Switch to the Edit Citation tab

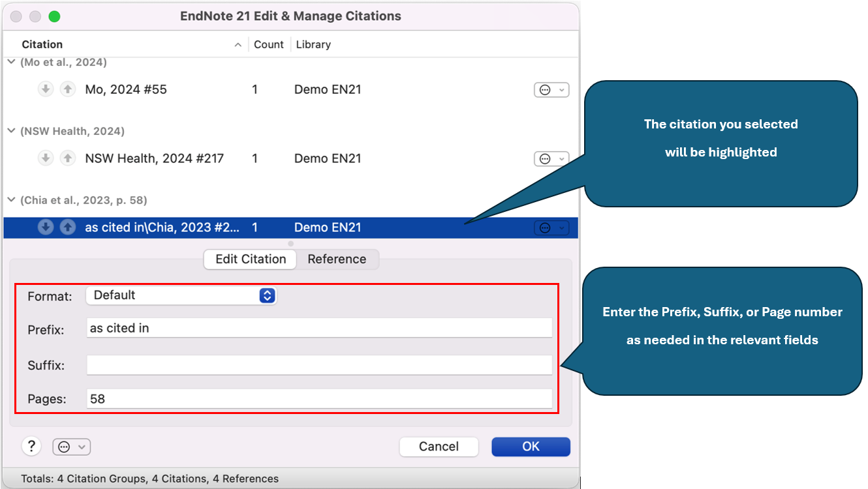point(249,259)
